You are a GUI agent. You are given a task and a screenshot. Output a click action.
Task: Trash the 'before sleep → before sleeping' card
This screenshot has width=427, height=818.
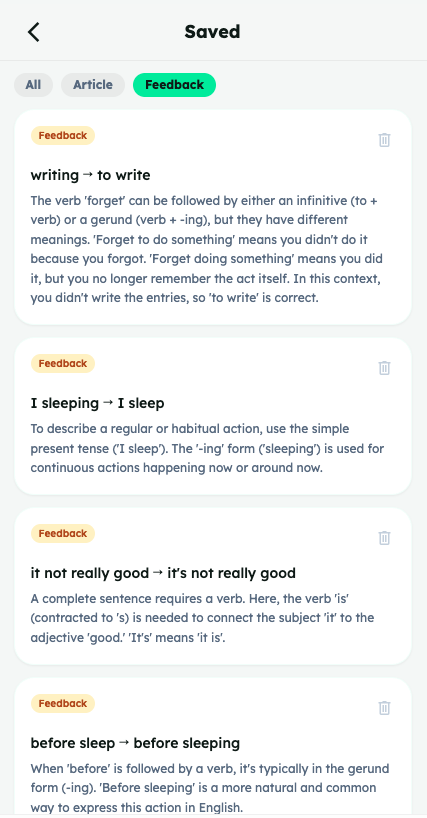(x=384, y=708)
